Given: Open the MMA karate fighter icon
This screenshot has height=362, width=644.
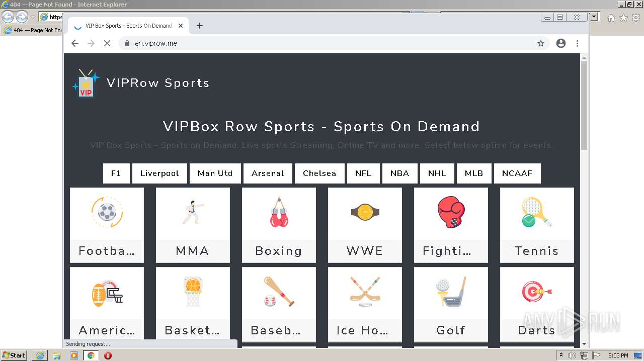Looking at the screenshot, I should [x=193, y=212].
